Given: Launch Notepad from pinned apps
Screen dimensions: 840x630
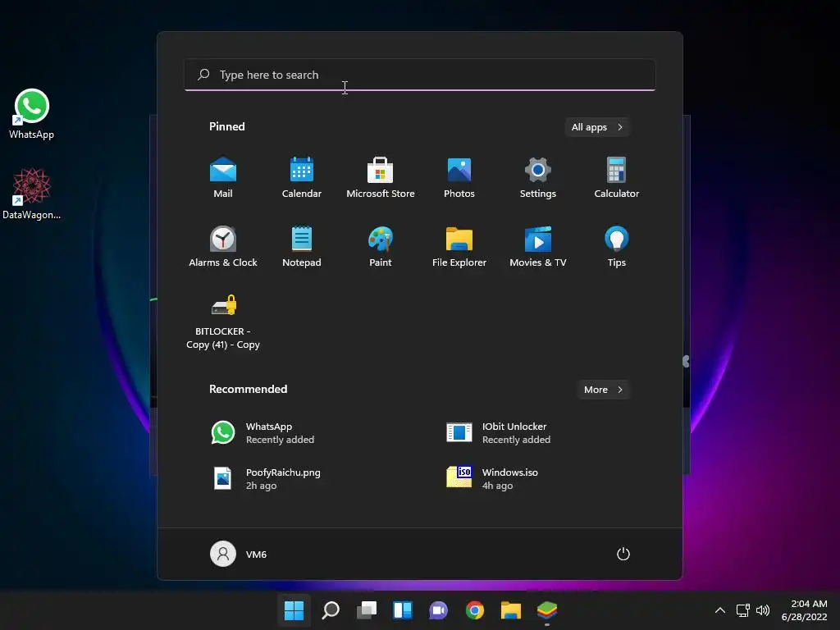Looking at the screenshot, I should coord(302,247).
